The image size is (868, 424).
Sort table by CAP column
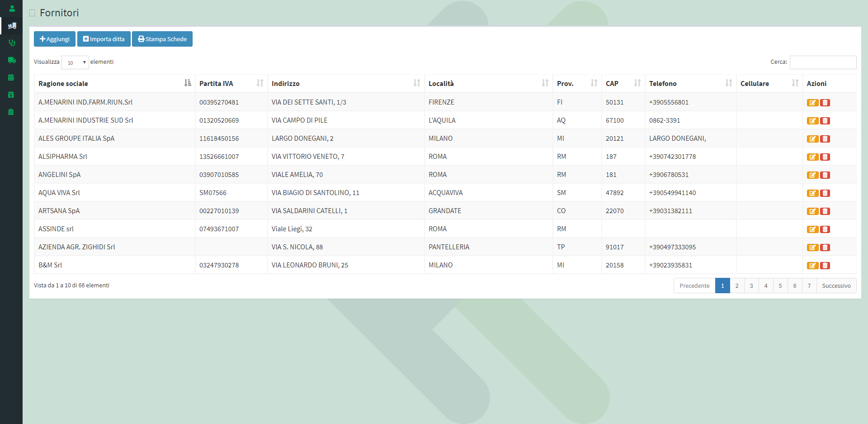click(x=623, y=84)
